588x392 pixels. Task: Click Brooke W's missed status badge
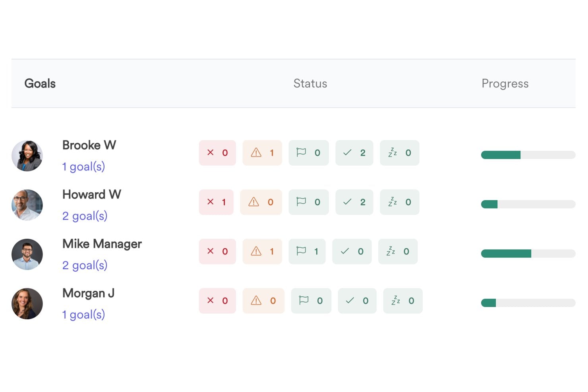[x=217, y=153]
